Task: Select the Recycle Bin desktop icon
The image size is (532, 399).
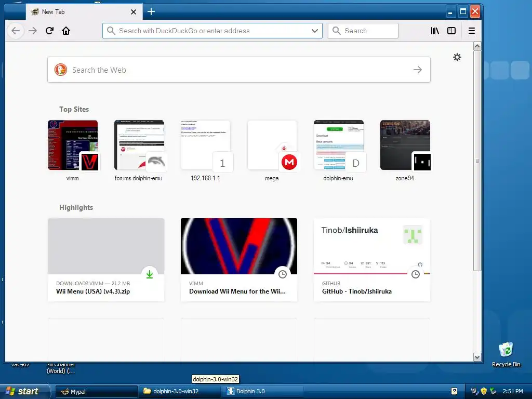Action: click(506, 354)
